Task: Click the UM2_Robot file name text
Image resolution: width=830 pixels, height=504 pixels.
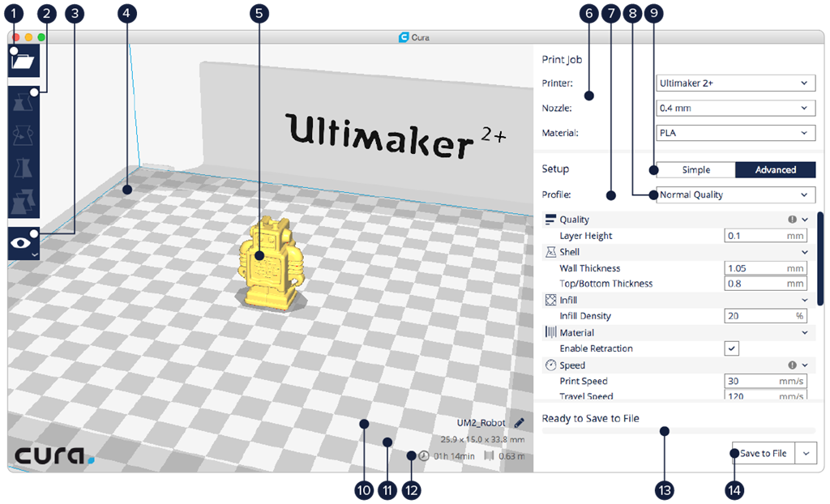Action: (481, 423)
